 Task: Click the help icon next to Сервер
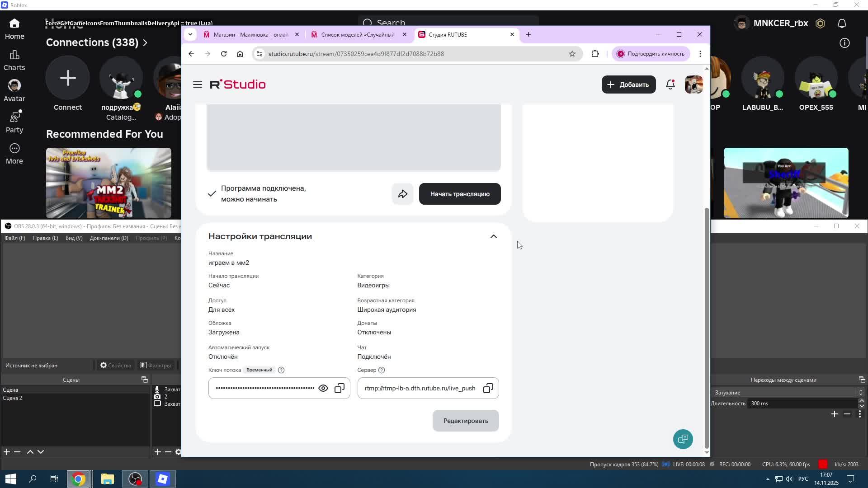click(x=382, y=370)
